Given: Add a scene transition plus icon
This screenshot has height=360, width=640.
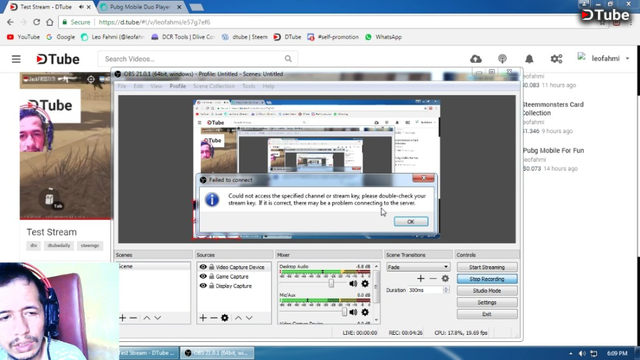Looking at the screenshot, I should [x=420, y=278].
